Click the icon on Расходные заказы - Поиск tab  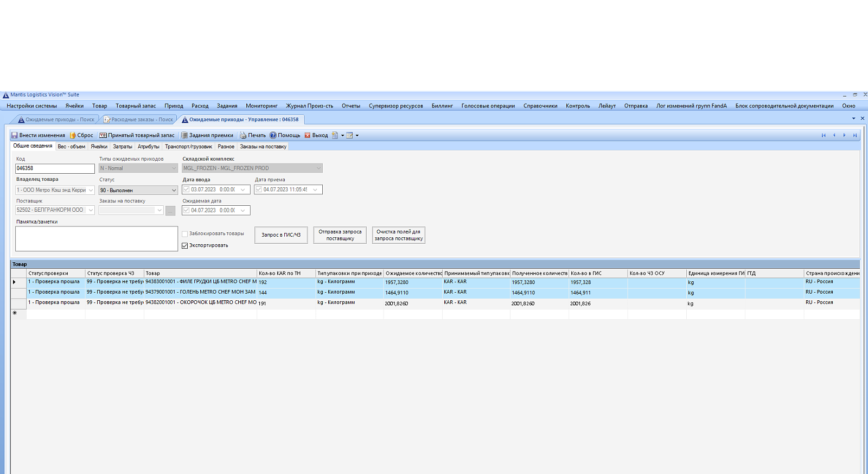pos(107,119)
